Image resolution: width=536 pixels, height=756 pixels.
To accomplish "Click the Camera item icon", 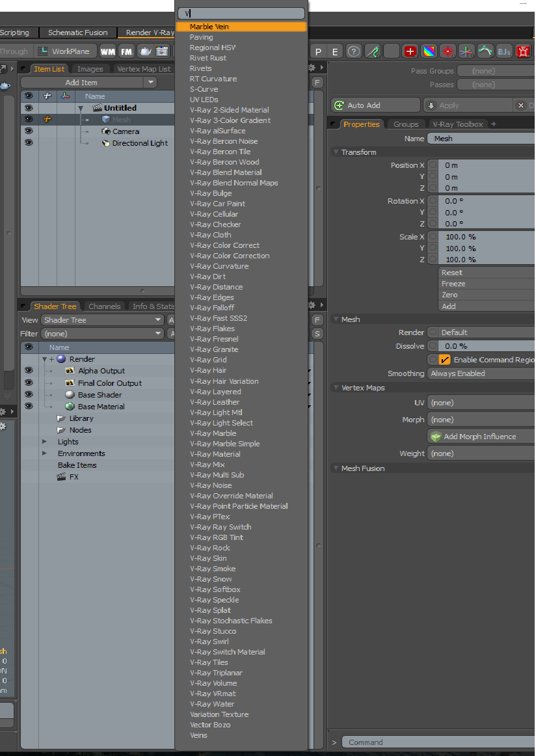I will (106, 131).
